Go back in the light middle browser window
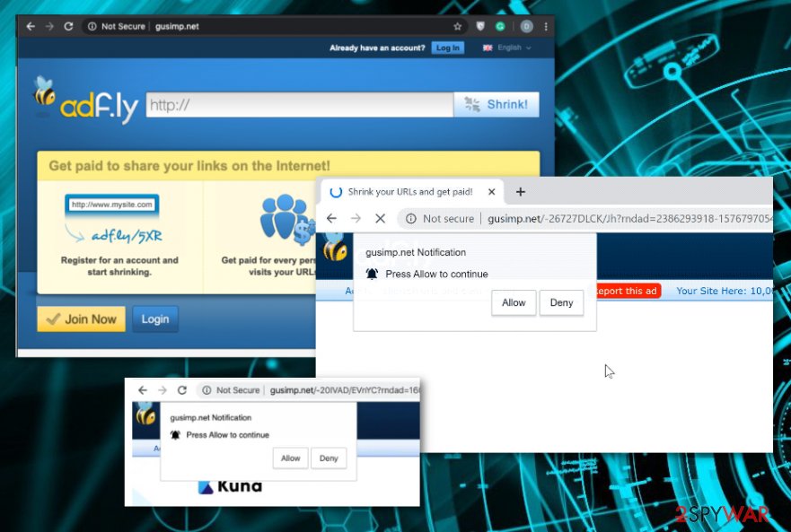The width and height of the screenshot is (791, 532). (x=331, y=218)
